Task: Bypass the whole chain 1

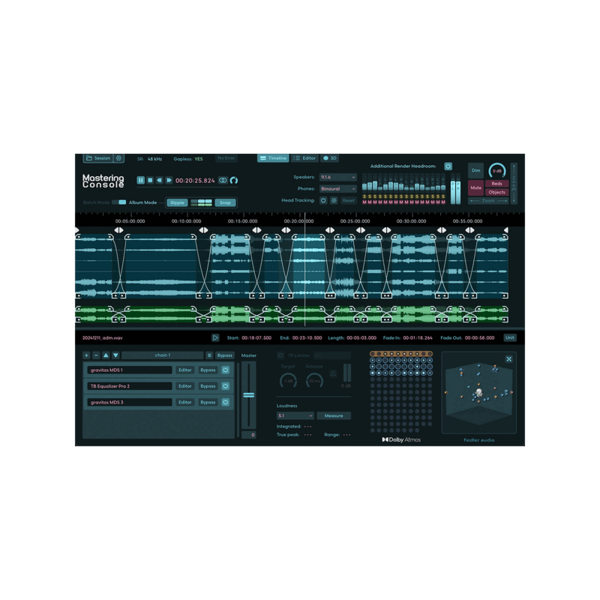Action: 225,355
